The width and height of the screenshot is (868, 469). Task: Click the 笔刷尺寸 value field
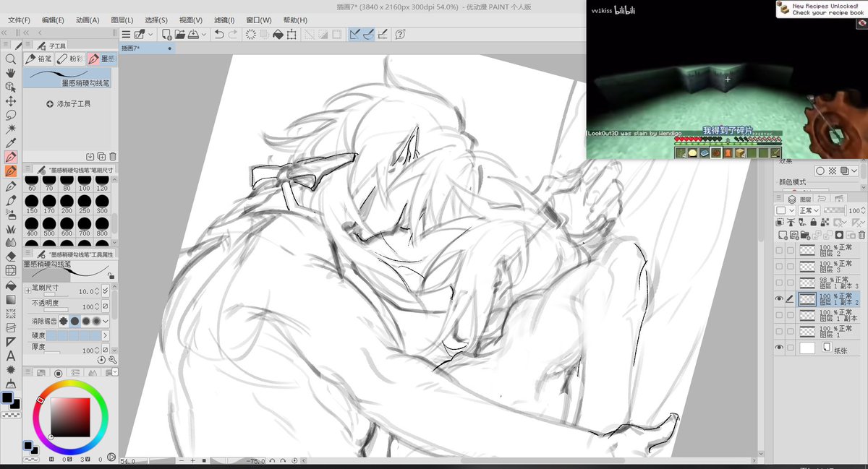[x=86, y=291]
